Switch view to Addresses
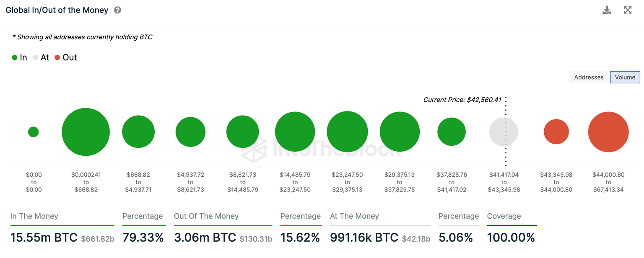This screenshot has height=258, width=644. pos(589,77)
